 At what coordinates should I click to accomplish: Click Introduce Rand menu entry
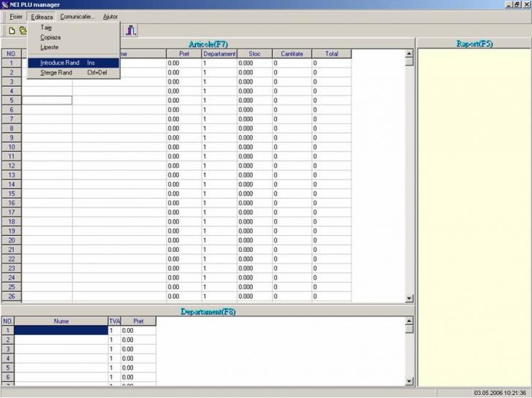tap(60, 63)
